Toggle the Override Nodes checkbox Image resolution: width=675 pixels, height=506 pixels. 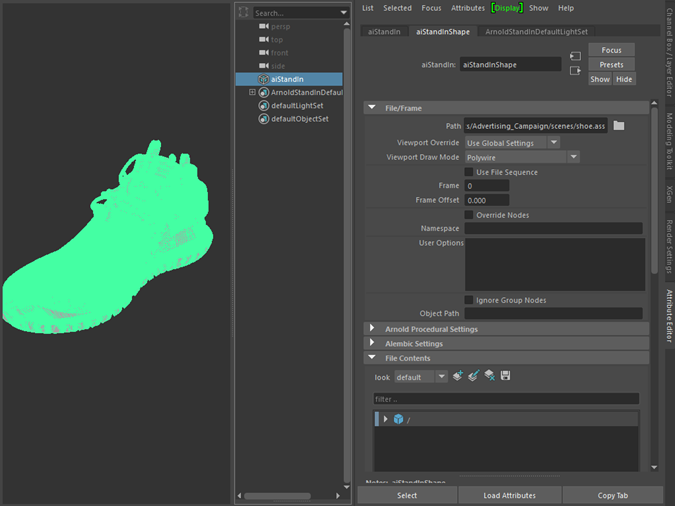[x=469, y=215]
